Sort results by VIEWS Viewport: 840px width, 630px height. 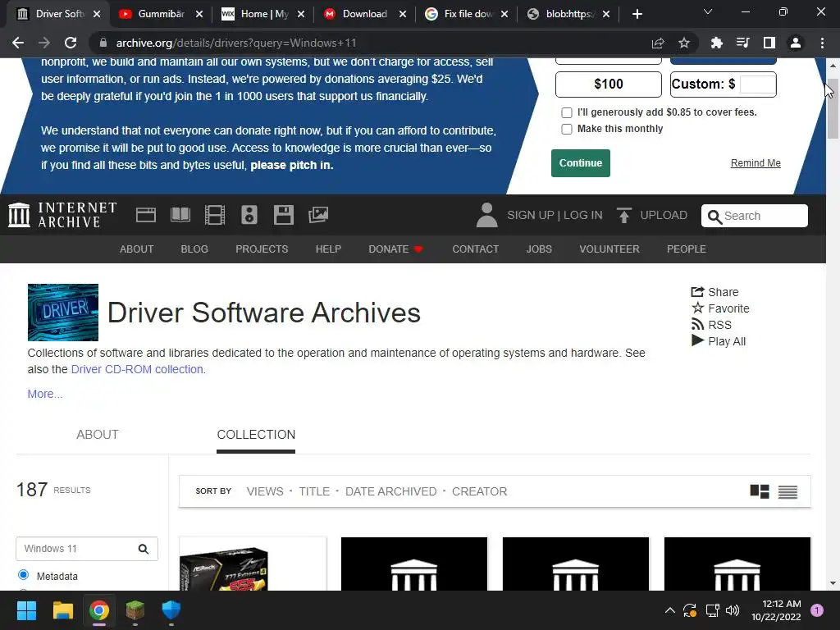(x=265, y=491)
